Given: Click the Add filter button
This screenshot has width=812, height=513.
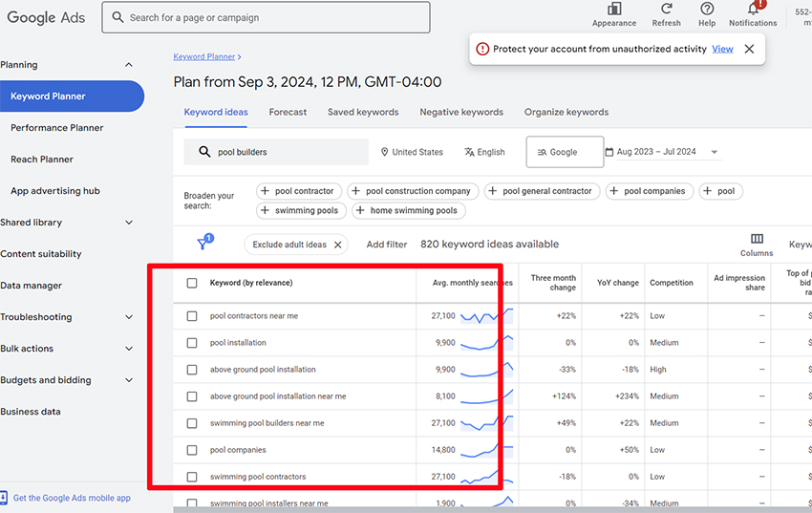Looking at the screenshot, I should point(387,245).
